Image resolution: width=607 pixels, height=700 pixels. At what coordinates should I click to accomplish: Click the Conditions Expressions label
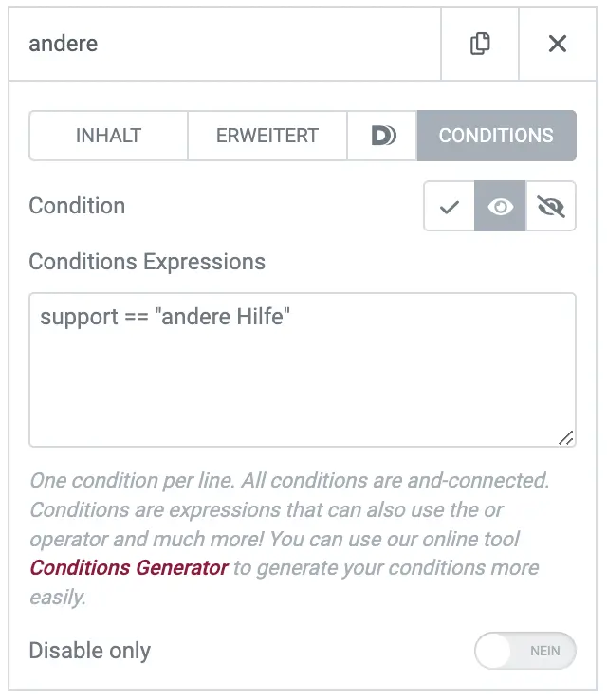147,262
